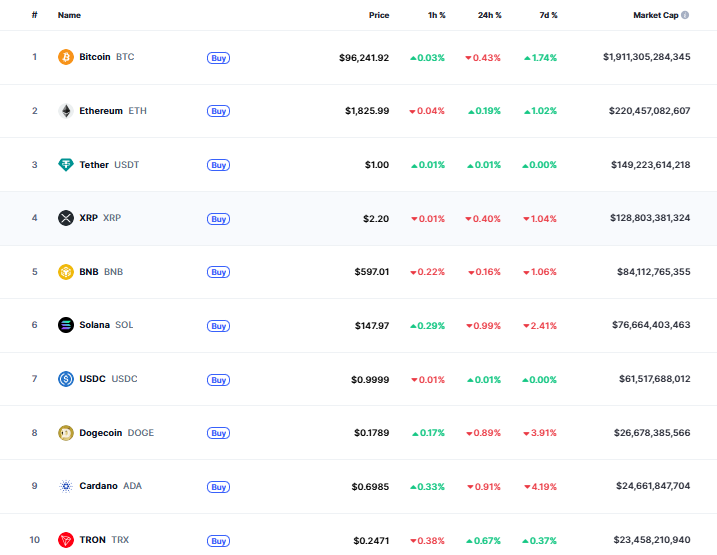Sort by the 7d % column header
The height and width of the screenshot is (555, 717).
(x=548, y=15)
